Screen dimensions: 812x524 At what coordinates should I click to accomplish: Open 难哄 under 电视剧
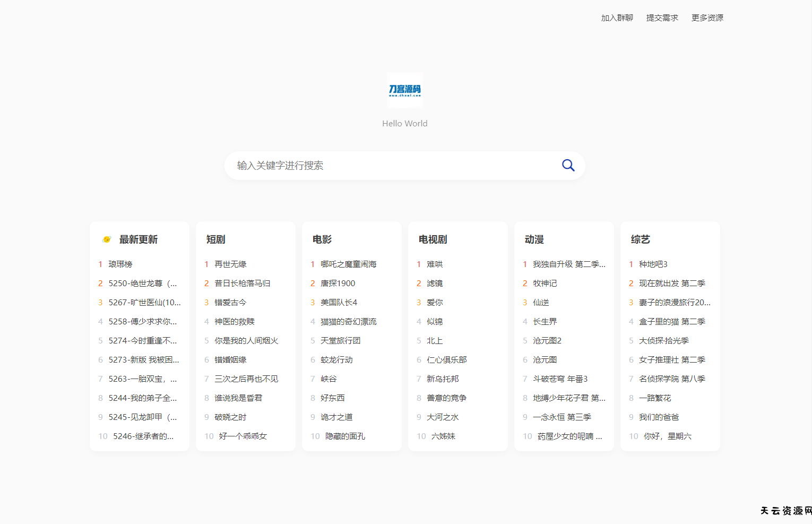(434, 264)
